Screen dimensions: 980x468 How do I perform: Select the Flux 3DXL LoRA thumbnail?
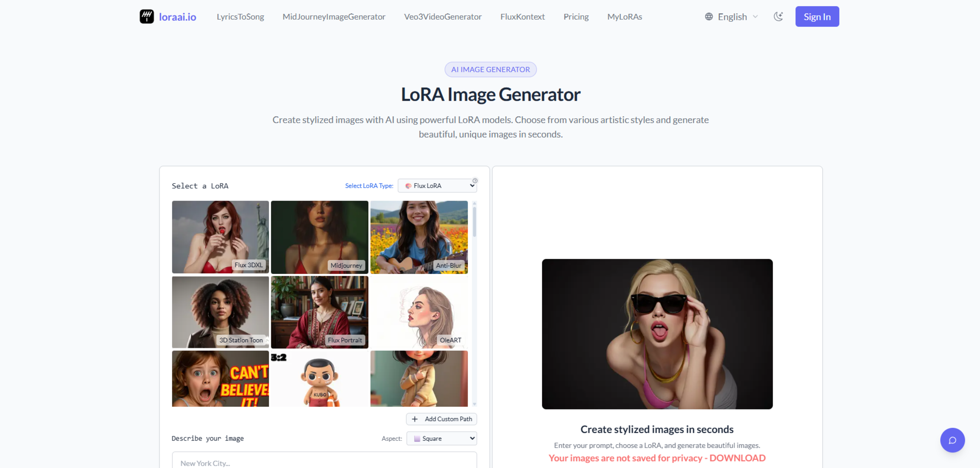point(220,237)
